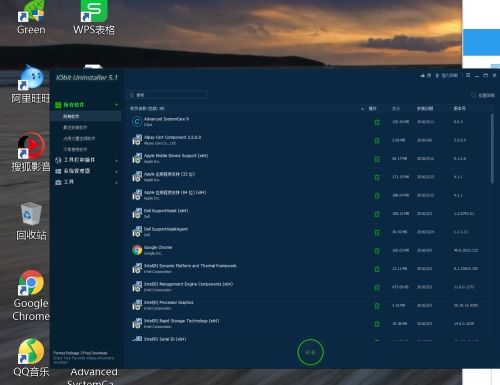Open the menu icon near window controls
Image resolution: width=500 pixels, height=385 pixels.
[468, 76]
